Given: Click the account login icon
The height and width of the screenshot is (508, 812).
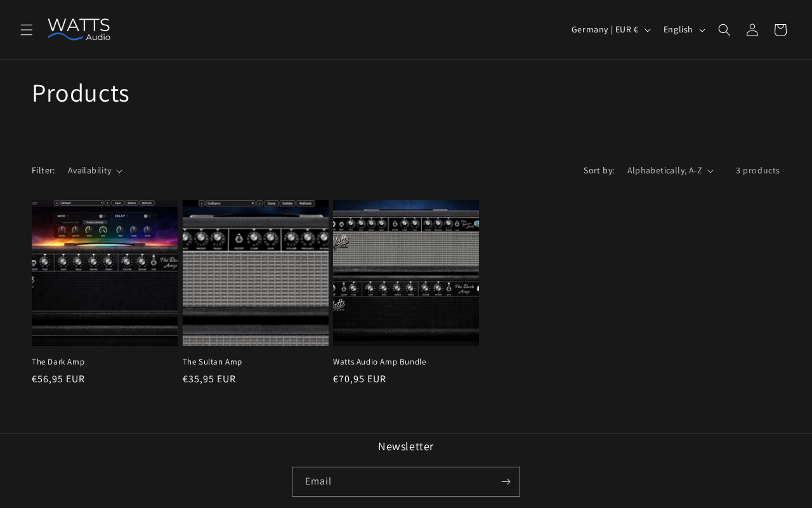Looking at the screenshot, I should pyautogui.click(x=752, y=30).
